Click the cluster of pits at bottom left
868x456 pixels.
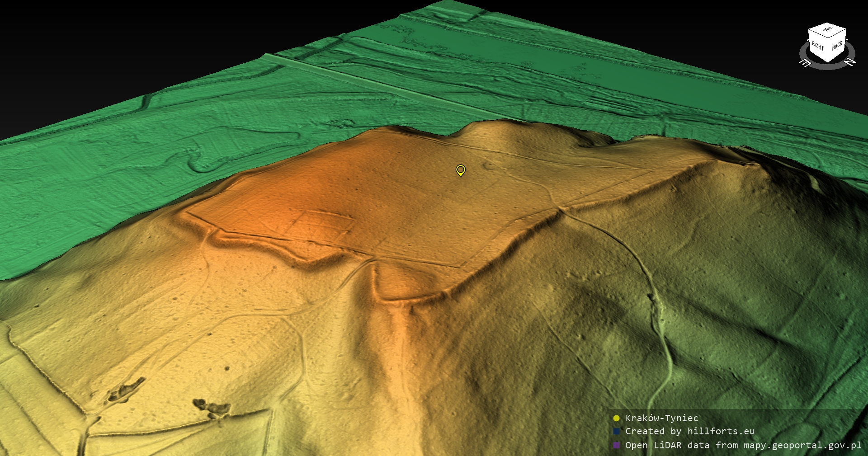(x=212, y=407)
